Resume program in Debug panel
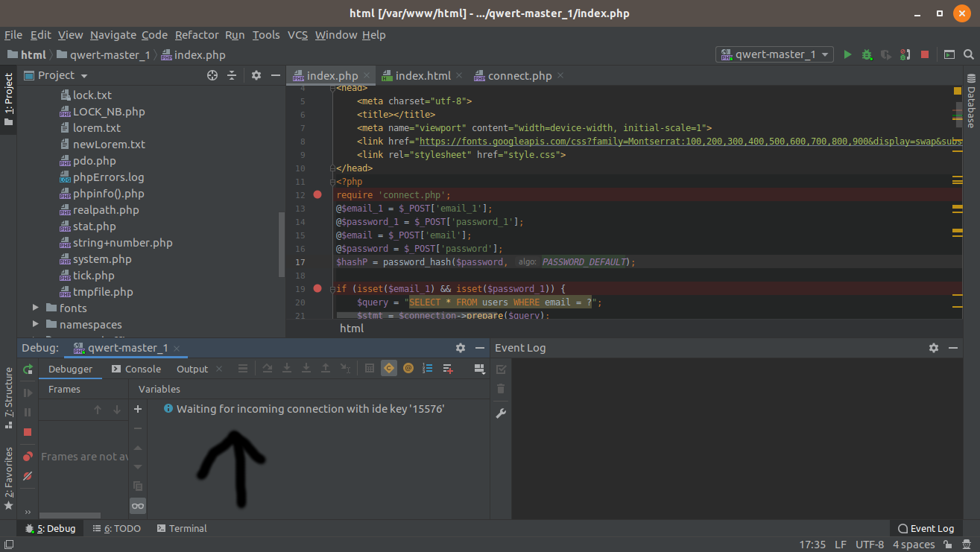This screenshot has height=552, width=980. [28, 393]
